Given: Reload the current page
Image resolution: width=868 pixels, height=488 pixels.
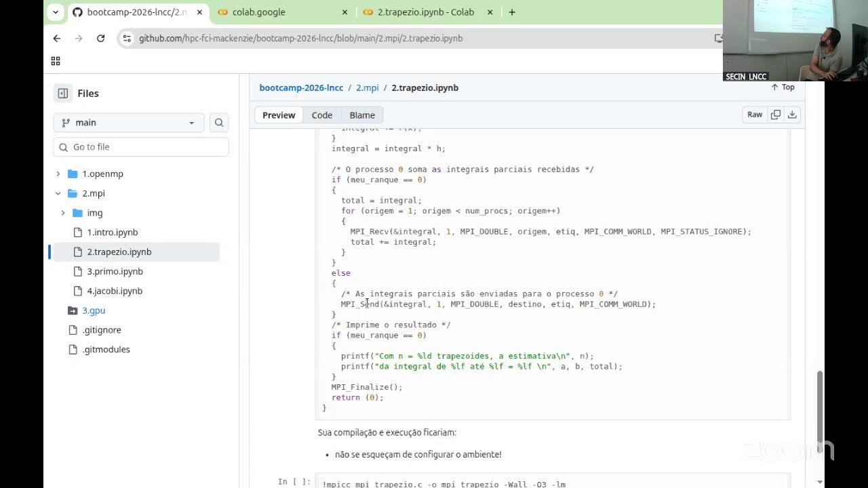Looking at the screenshot, I should coord(100,39).
